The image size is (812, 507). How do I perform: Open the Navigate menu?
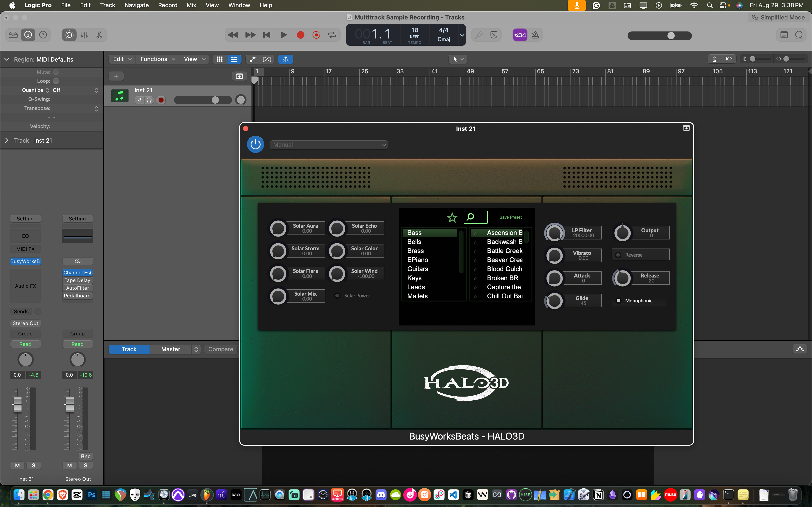[x=136, y=5]
